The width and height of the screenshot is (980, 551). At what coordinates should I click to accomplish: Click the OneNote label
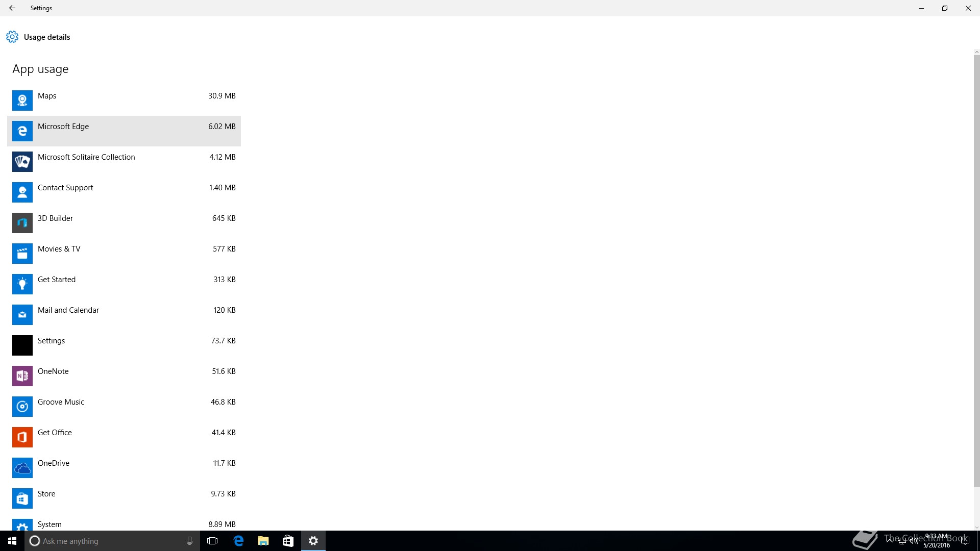coord(53,371)
